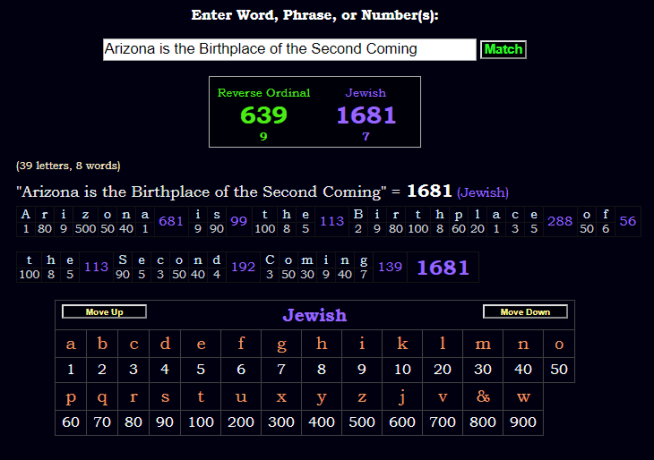Click the word sum 288 for Birthplace
654x460 pixels.
(x=560, y=222)
